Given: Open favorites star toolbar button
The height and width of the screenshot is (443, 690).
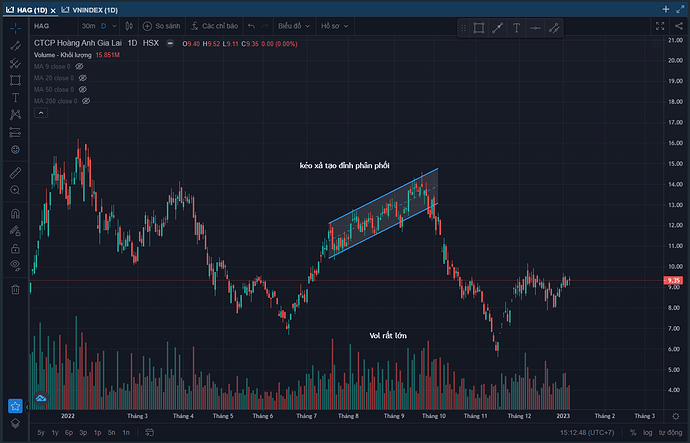Looking at the screenshot, I should coord(15,406).
